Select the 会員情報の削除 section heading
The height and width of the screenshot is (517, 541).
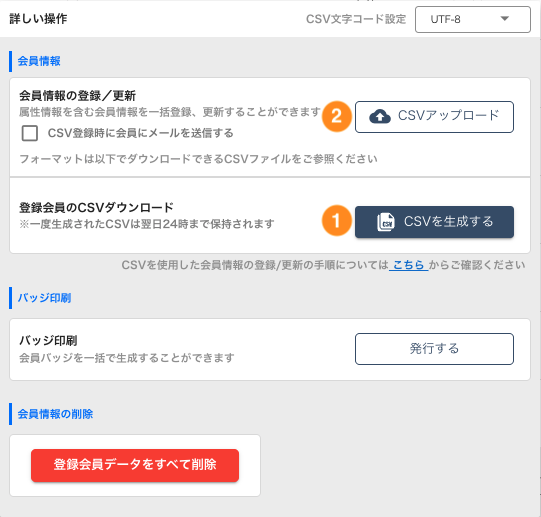pos(55,414)
